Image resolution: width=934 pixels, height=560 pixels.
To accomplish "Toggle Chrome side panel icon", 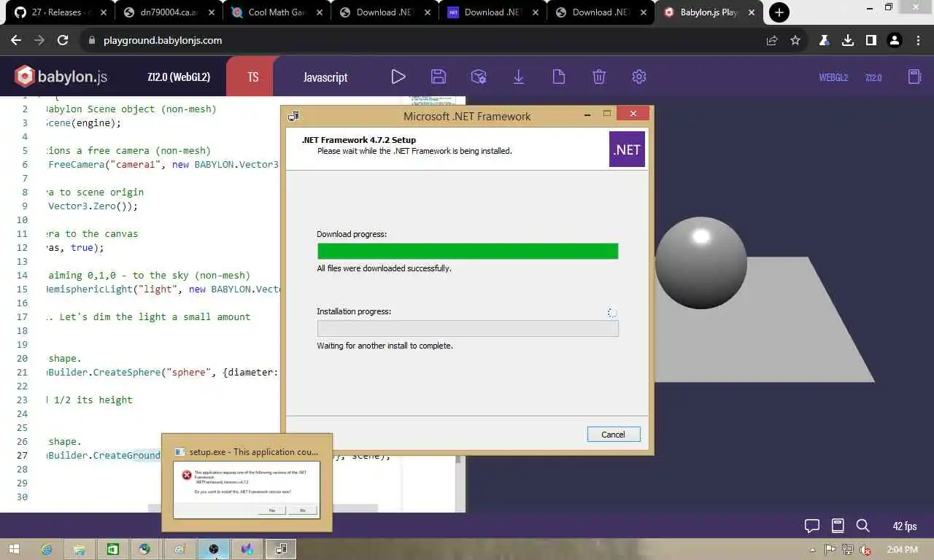I will [x=871, y=41].
